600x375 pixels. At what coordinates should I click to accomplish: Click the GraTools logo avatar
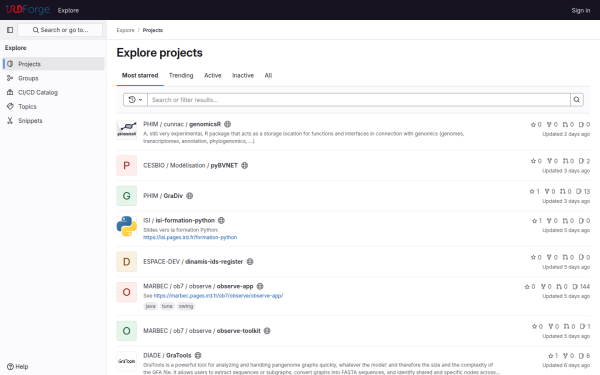[x=127, y=361]
